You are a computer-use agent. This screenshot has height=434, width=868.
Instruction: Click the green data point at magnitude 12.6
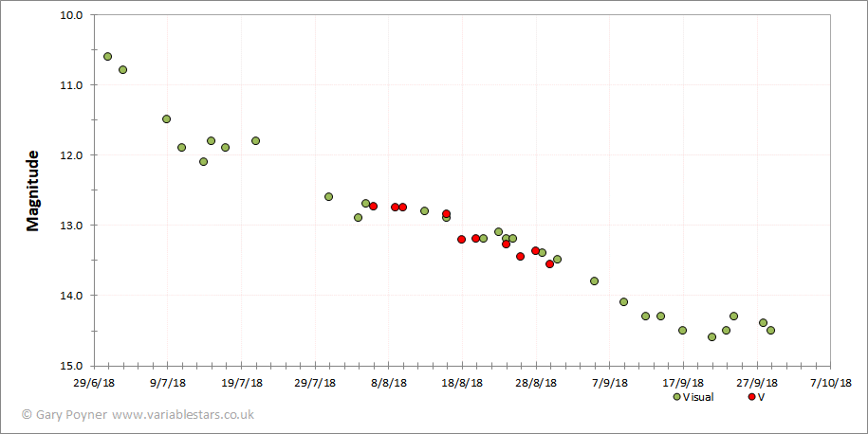[328, 197]
